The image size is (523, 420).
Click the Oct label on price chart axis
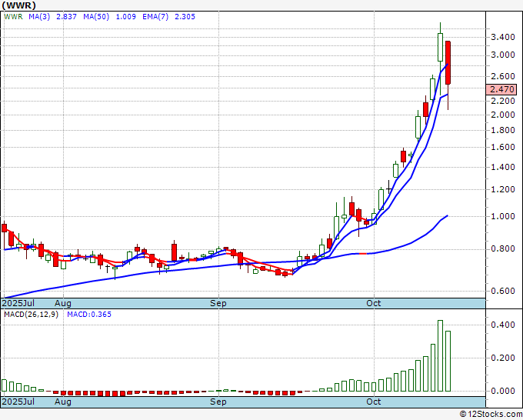tap(373, 303)
